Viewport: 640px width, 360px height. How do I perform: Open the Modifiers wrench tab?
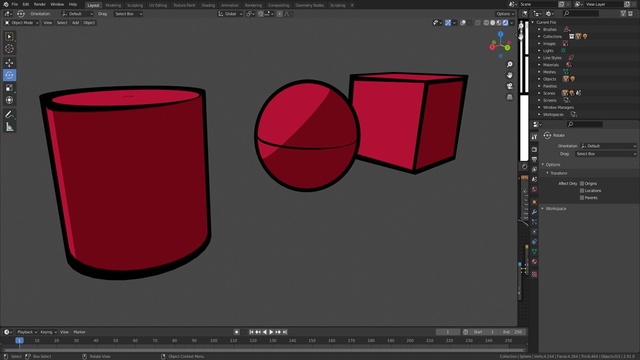click(x=534, y=212)
